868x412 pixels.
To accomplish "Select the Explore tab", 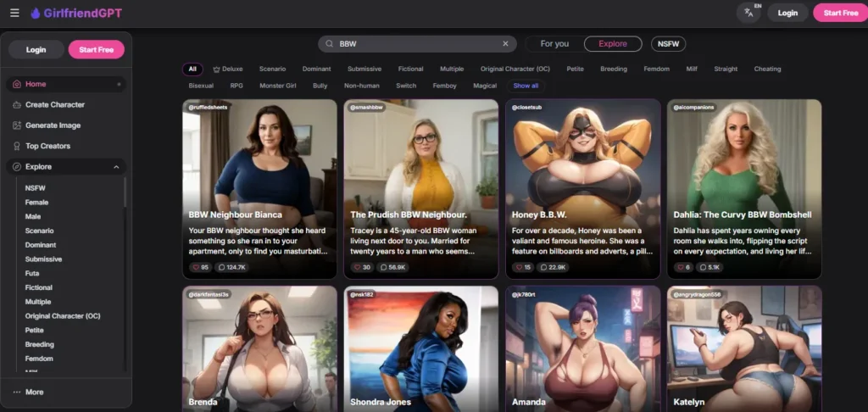I will pos(613,44).
